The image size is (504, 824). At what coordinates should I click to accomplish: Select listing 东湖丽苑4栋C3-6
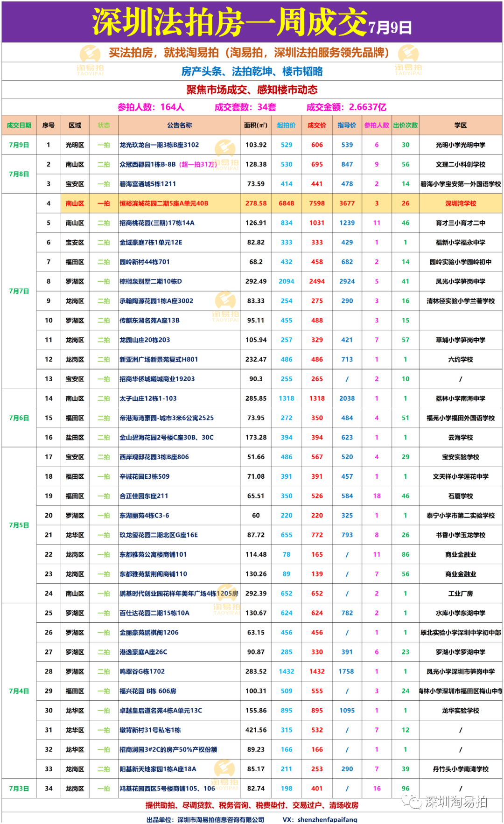coord(144,516)
